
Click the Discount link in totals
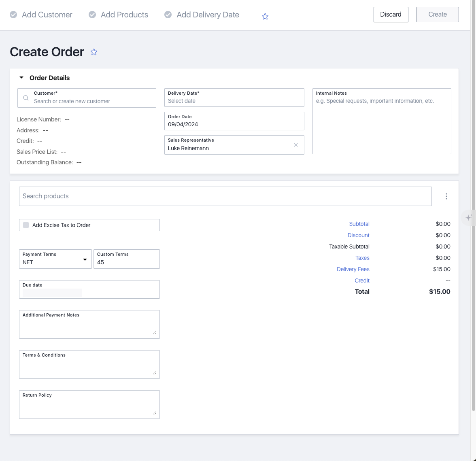pyautogui.click(x=358, y=235)
